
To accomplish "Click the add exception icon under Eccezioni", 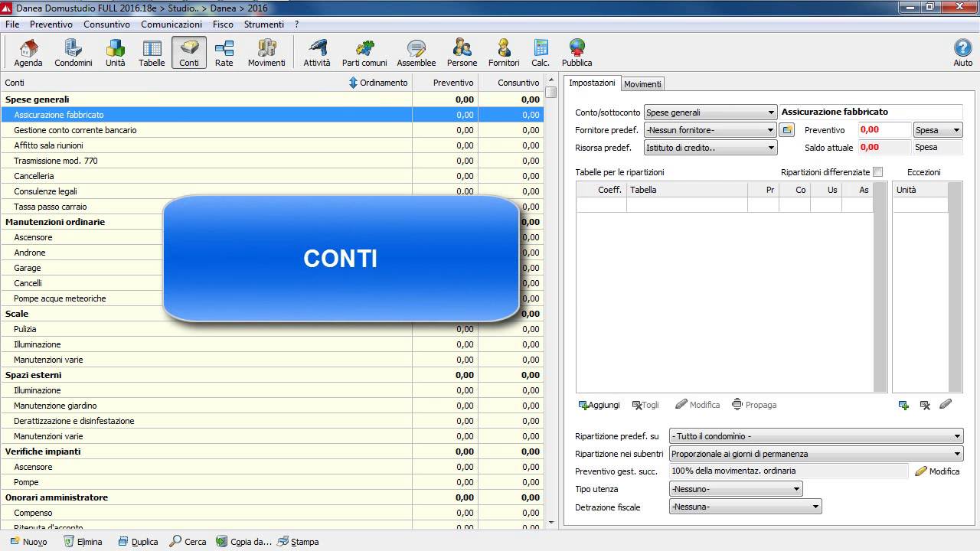I will pyautogui.click(x=903, y=405).
